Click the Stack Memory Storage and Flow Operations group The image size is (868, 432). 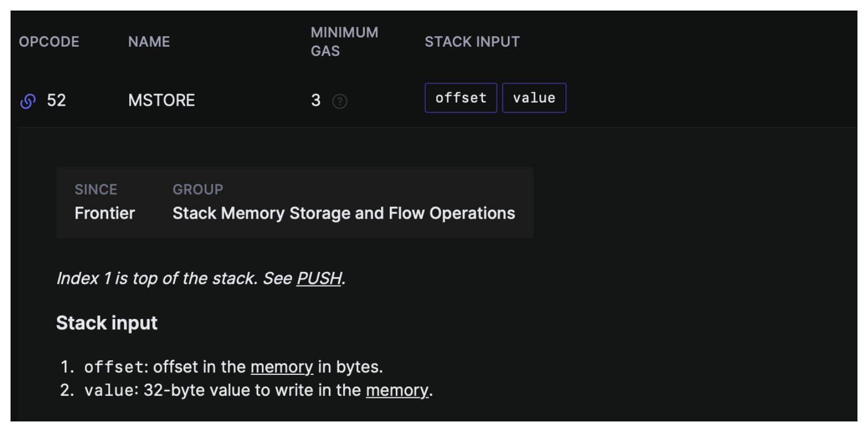coord(344,213)
